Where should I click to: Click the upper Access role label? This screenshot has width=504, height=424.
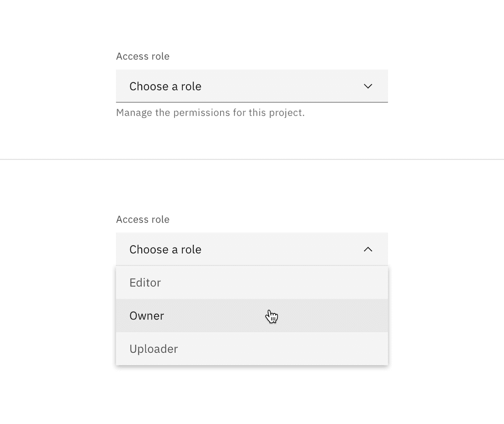143,56
